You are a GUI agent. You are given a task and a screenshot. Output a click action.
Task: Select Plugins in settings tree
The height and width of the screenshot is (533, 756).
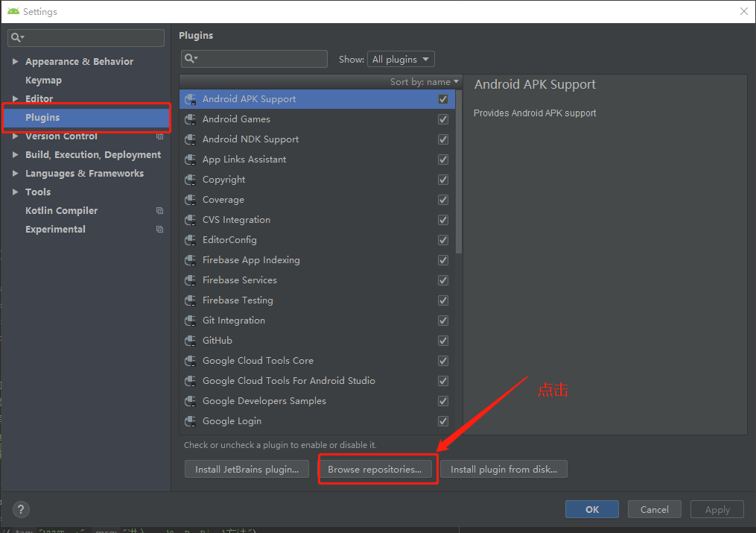pyautogui.click(x=87, y=118)
